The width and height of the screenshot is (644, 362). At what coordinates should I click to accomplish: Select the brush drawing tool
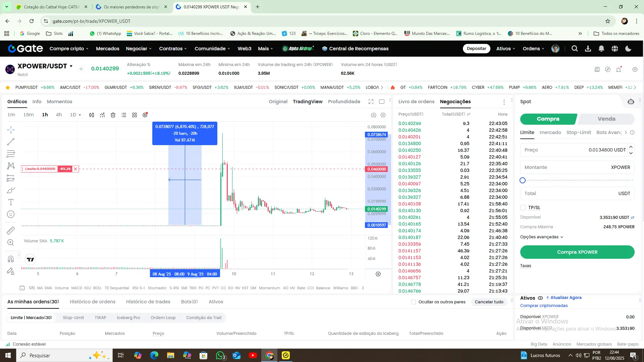tap(11, 190)
